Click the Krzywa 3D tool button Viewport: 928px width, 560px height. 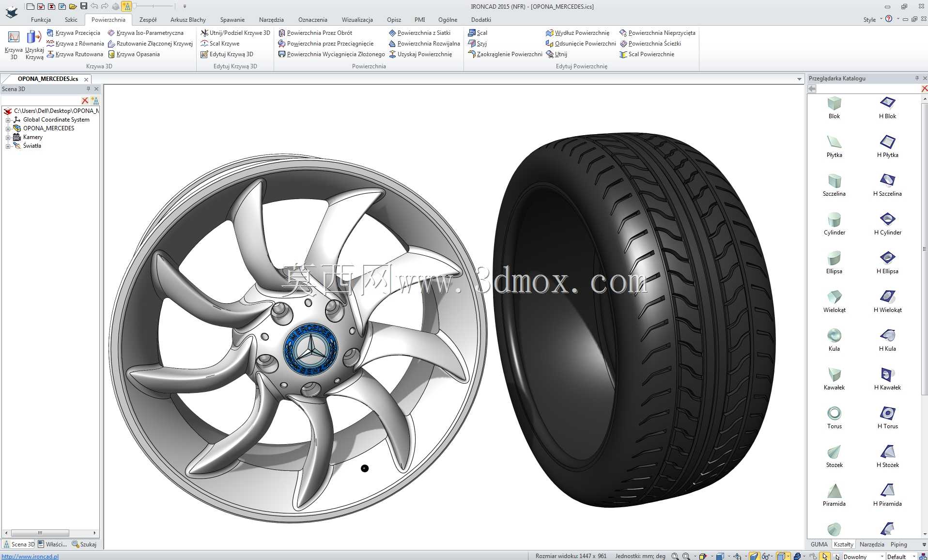pyautogui.click(x=14, y=45)
